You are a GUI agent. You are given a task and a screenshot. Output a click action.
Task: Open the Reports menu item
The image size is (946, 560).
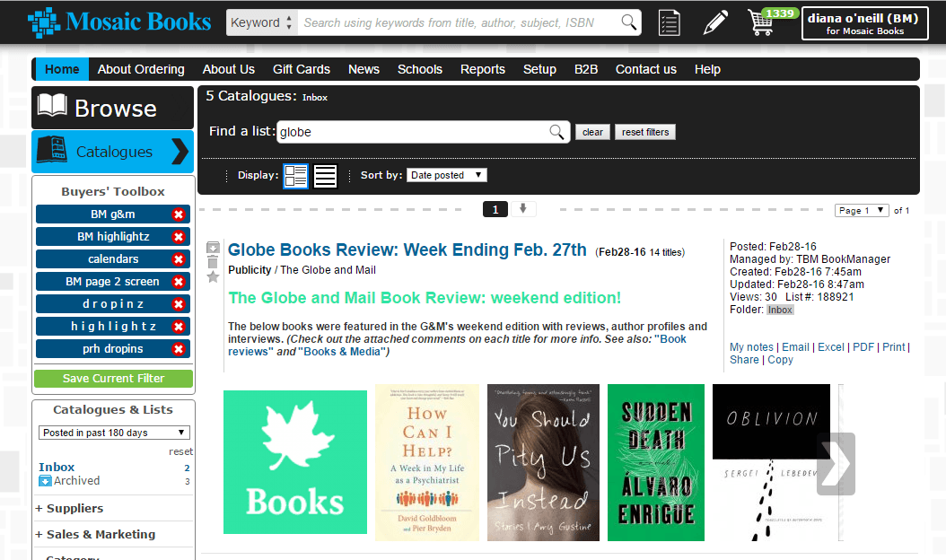coord(482,69)
